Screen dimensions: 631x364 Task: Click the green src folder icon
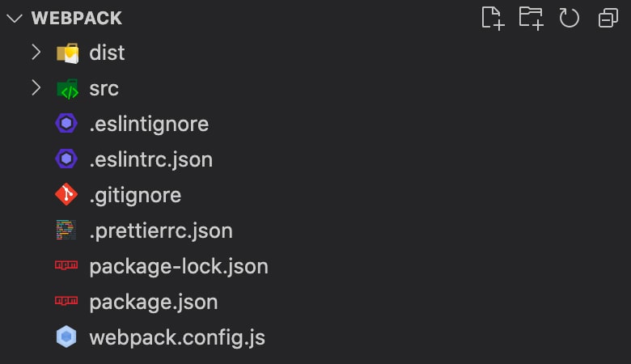[x=68, y=88]
